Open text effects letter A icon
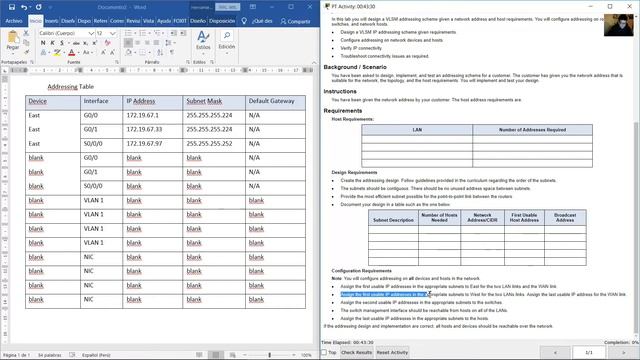 (x=43, y=53)
